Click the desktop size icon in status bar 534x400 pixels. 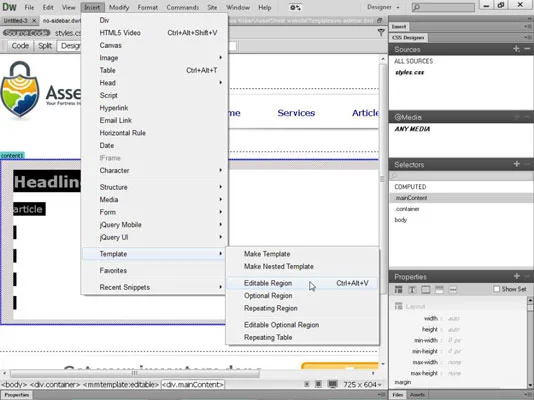tap(332, 384)
